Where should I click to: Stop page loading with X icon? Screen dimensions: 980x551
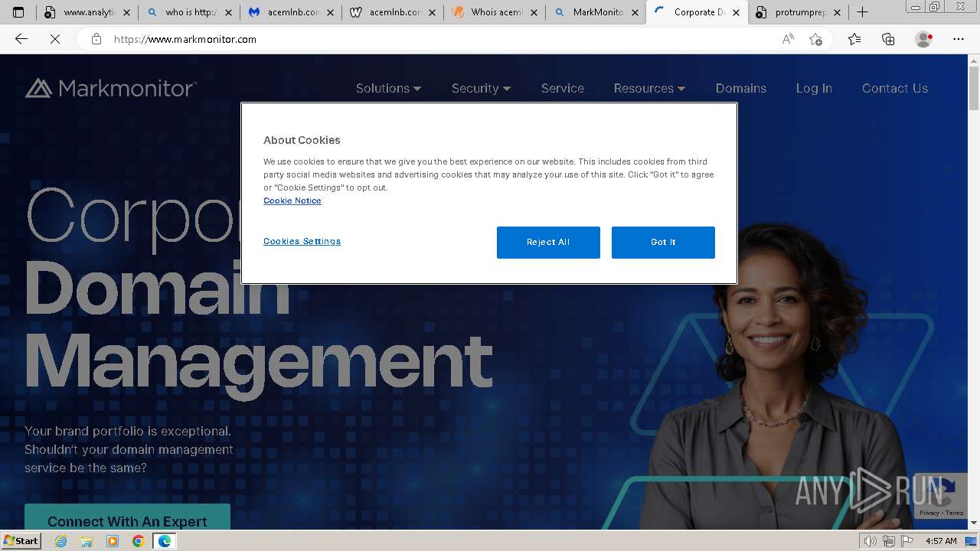tap(55, 39)
